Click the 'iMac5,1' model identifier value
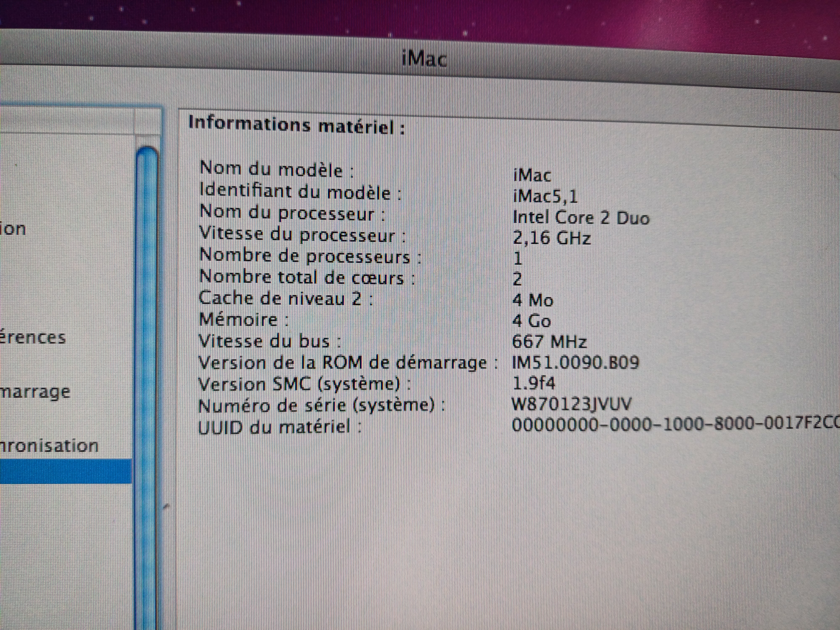840x630 pixels. tap(545, 196)
